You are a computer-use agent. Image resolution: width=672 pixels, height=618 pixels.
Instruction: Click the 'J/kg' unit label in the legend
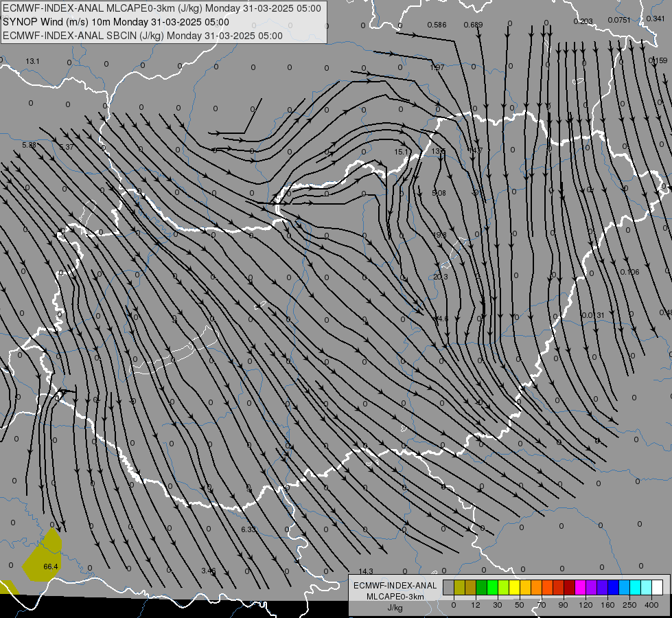(x=395, y=608)
